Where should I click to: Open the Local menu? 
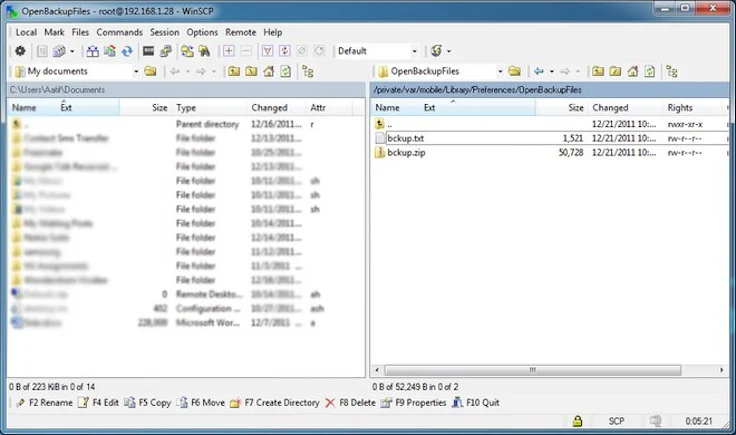click(x=26, y=32)
